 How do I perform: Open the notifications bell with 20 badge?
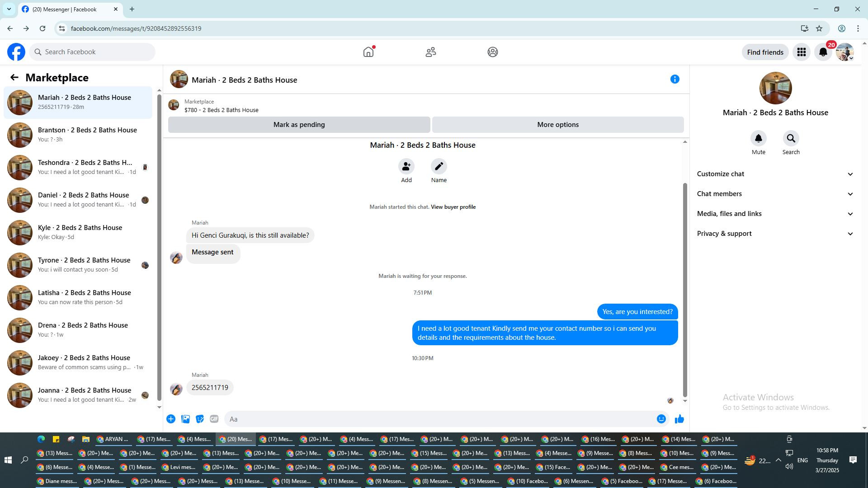point(823,52)
